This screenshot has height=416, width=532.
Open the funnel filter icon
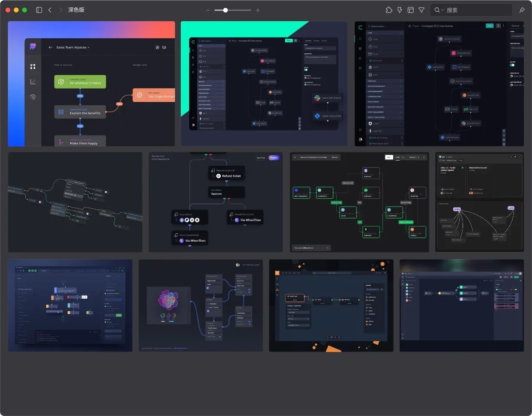tap(421, 10)
